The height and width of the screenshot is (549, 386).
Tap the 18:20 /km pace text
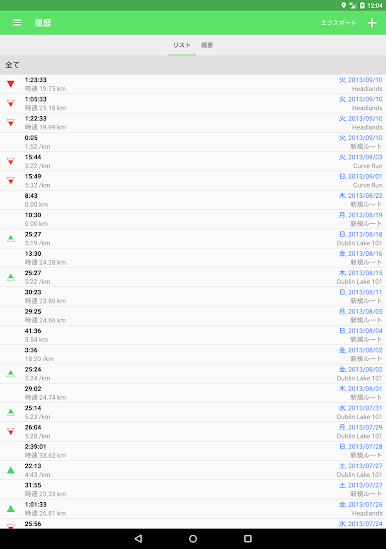39,359
